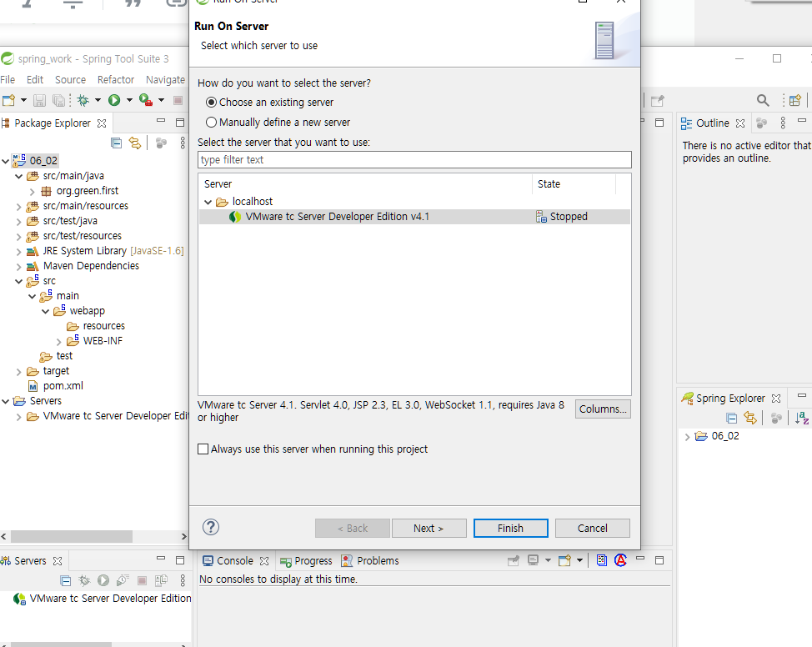Image resolution: width=812 pixels, height=647 pixels.
Task: Open the Edit menu
Action: pyautogui.click(x=35, y=80)
